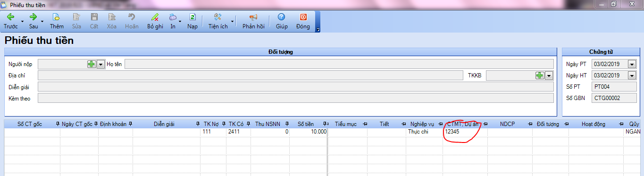The height and width of the screenshot is (176, 644).
Task: Expand the Tiện ích dropdown arrow
Action: (232, 22)
